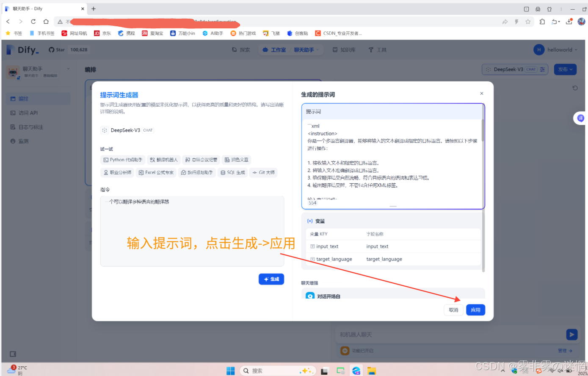
Task: Open the 工具 tools tab
Action: click(x=378, y=50)
